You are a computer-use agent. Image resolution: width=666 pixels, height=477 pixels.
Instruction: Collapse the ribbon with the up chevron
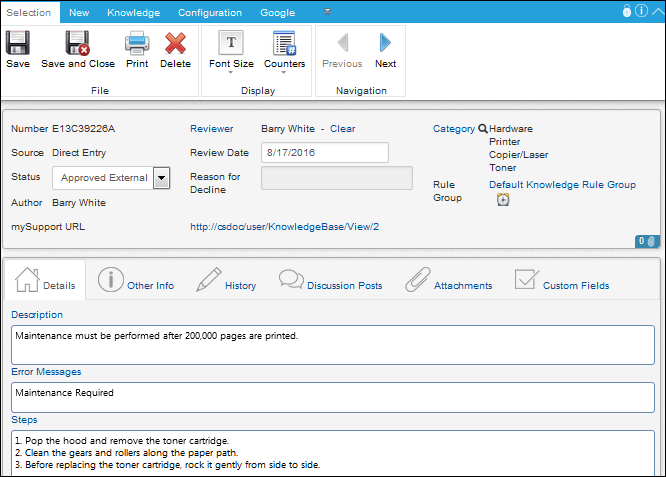click(658, 11)
